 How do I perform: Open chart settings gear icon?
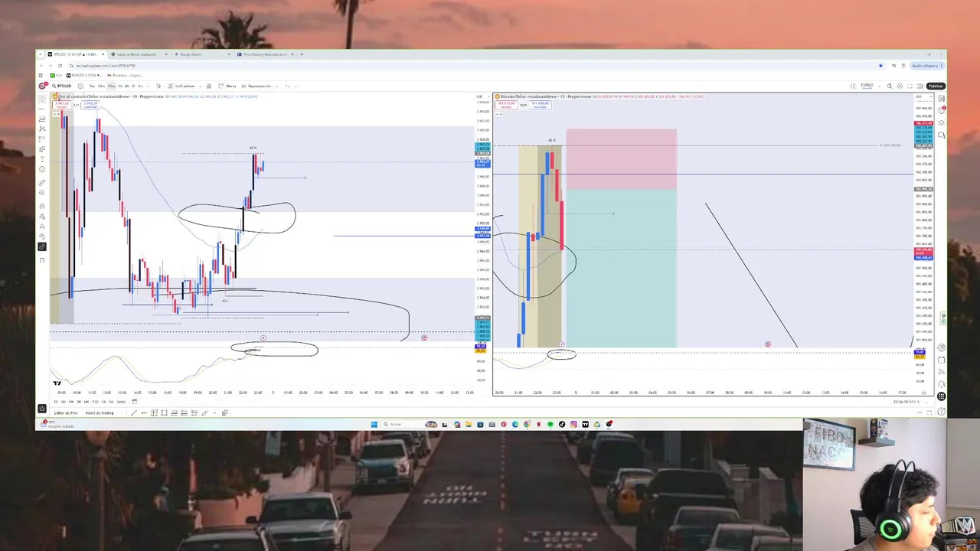point(900,86)
